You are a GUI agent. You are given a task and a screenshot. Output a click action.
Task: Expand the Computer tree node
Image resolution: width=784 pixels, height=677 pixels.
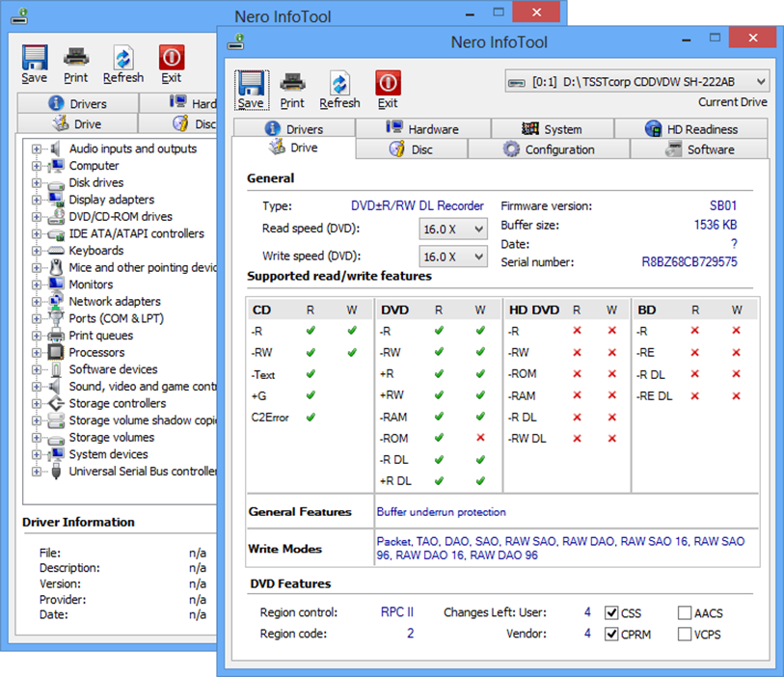(36, 166)
